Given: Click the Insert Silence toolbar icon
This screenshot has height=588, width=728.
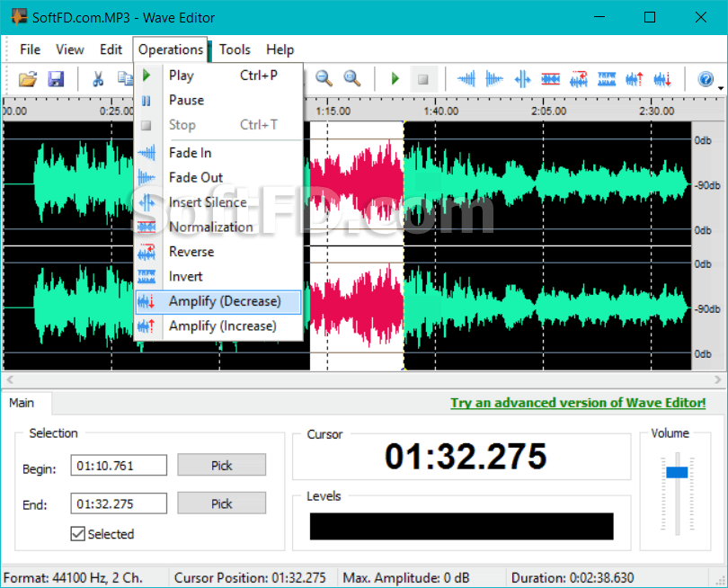Looking at the screenshot, I should pos(522,79).
